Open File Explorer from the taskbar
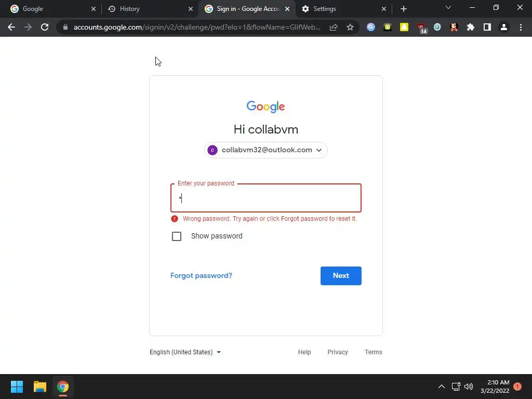The width and height of the screenshot is (532, 399). click(x=39, y=387)
